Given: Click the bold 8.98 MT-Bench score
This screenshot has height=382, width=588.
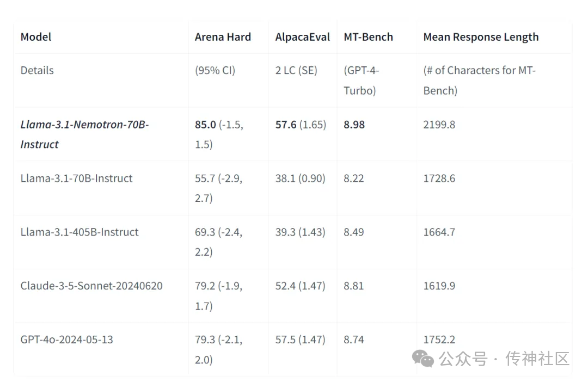Looking at the screenshot, I should tap(354, 125).
